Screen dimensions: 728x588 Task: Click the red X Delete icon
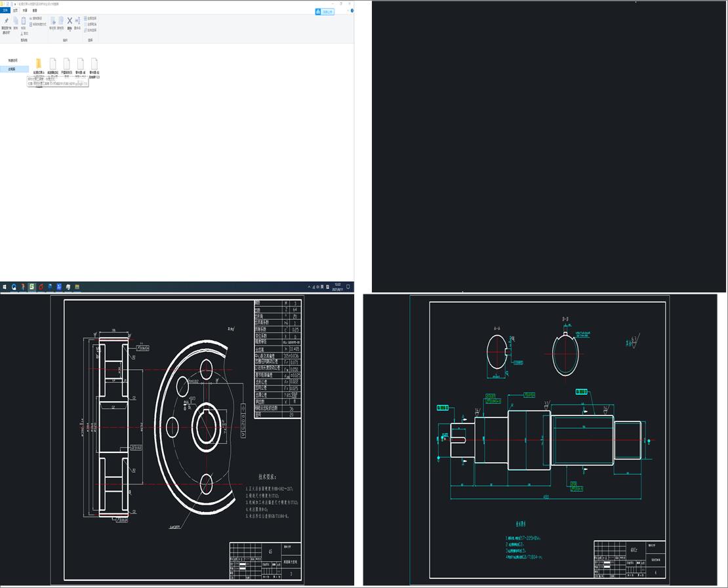tap(70, 22)
